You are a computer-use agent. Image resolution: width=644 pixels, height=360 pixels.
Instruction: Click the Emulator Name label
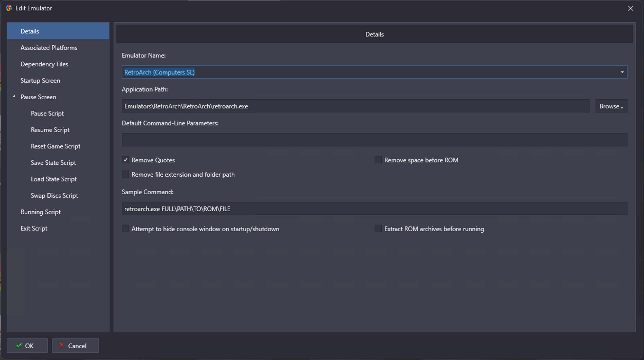(x=144, y=55)
